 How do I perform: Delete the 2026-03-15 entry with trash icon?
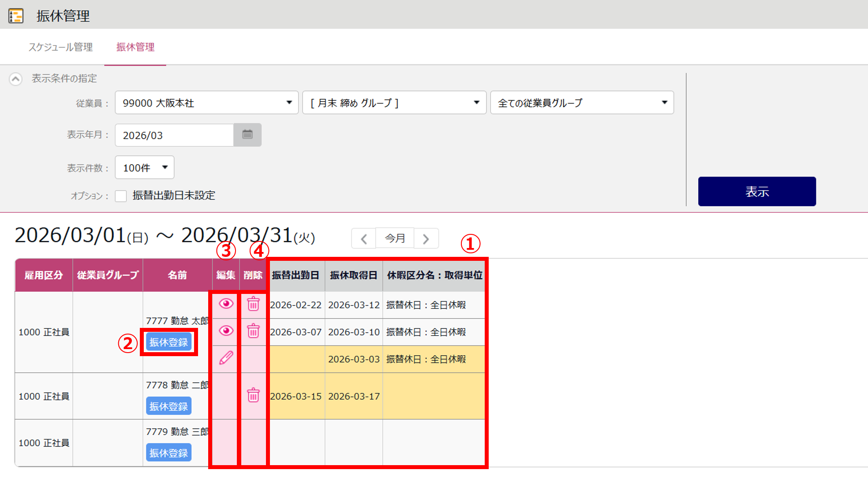(253, 395)
